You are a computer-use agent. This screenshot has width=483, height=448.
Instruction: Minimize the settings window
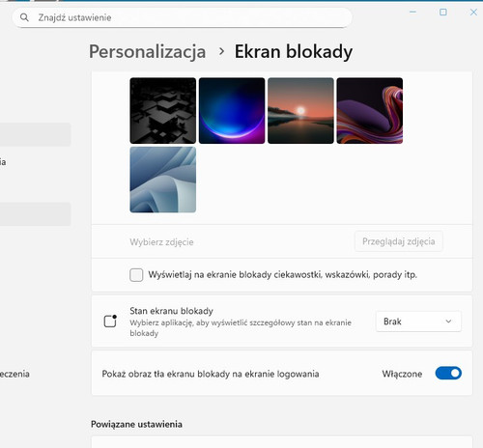(x=412, y=12)
